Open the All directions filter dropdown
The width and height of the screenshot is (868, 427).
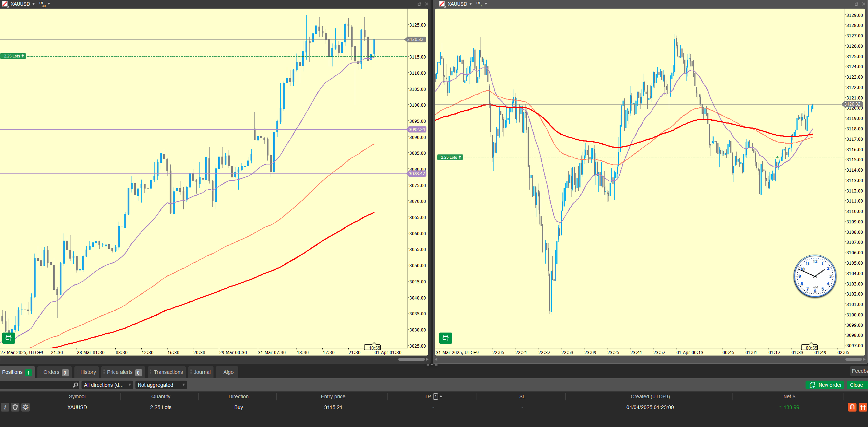point(107,385)
